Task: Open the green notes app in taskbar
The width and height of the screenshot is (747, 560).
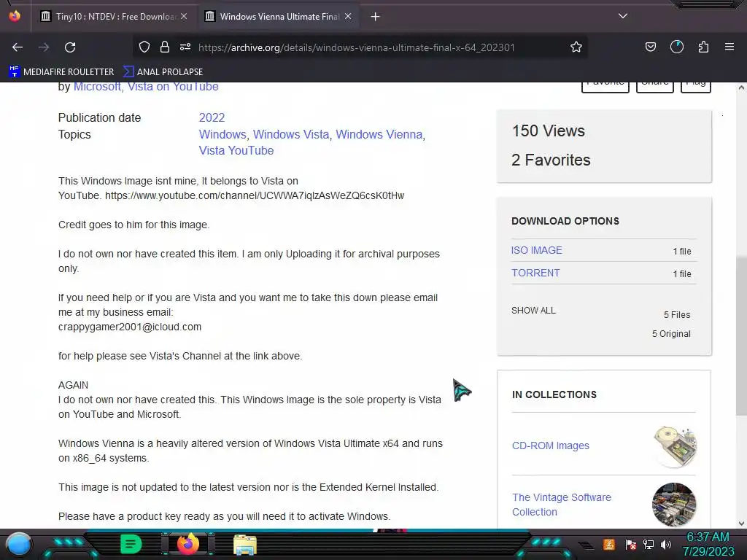Action: 131,544
